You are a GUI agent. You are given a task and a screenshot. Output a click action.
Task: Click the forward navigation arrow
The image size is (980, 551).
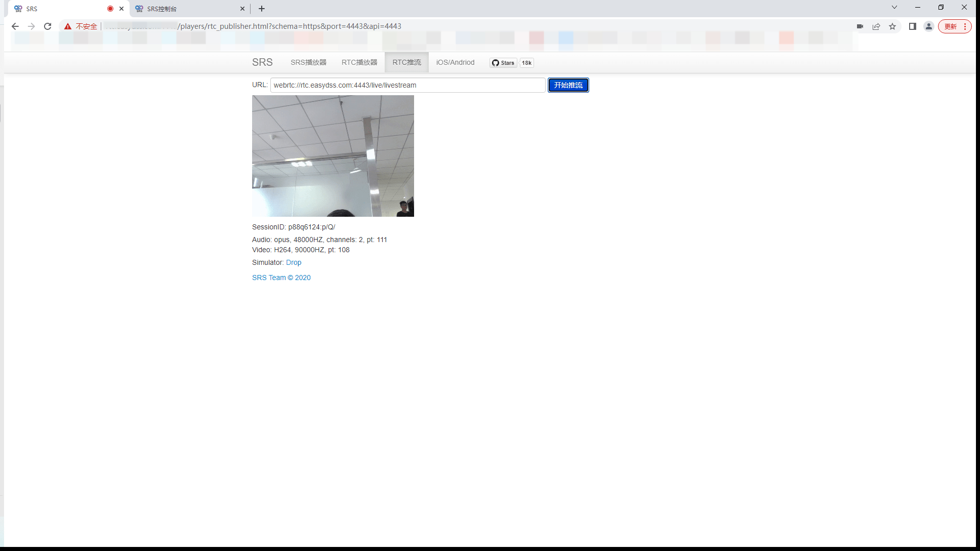pyautogui.click(x=31, y=26)
